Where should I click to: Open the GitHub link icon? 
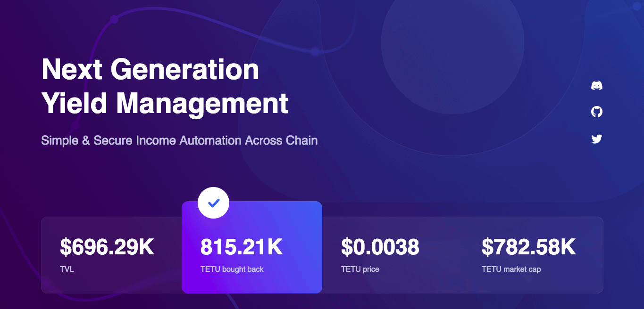(x=597, y=112)
